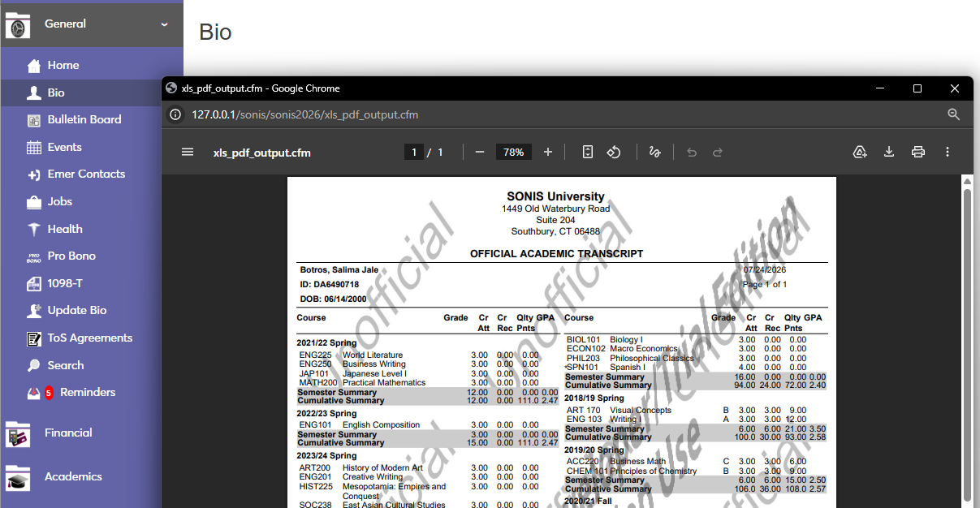Go to Events in sidebar
The height and width of the screenshot is (508, 980).
[x=64, y=147]
